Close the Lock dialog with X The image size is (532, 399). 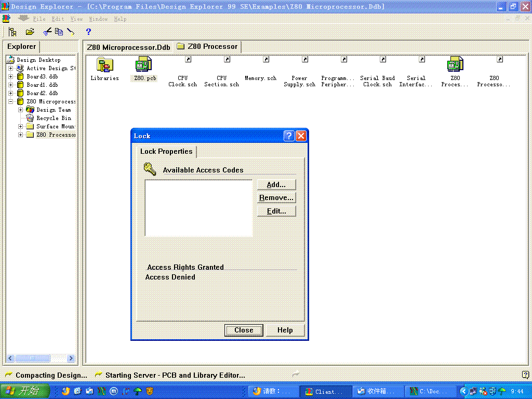click(x=301, y=136)
